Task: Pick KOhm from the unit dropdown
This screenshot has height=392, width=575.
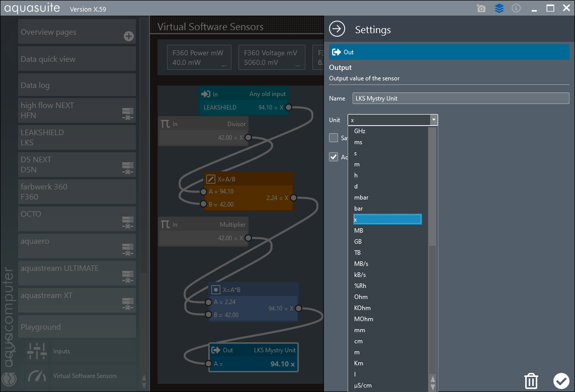Action: coord(362,308)
